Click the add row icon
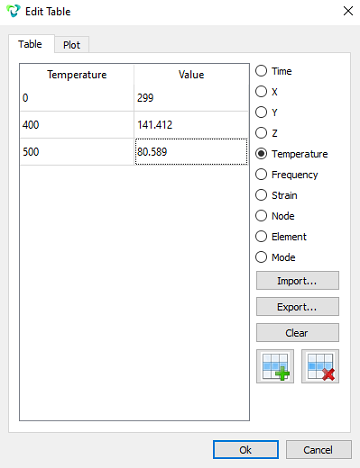 tap(275, 366)
